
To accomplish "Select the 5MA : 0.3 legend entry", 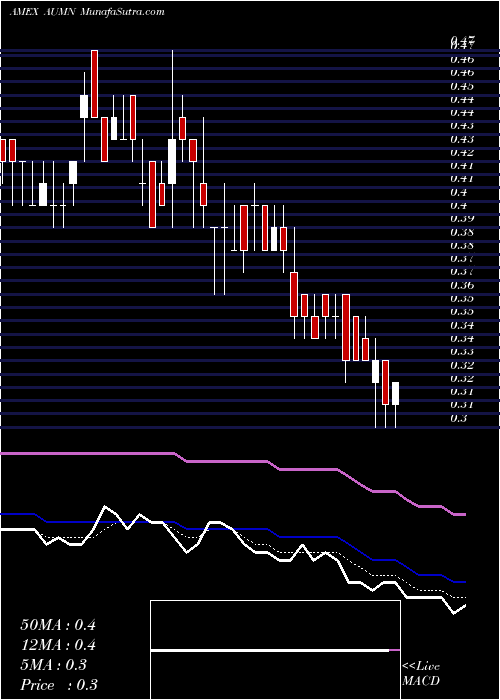I will pyautogui.click(x=53, y=665).
